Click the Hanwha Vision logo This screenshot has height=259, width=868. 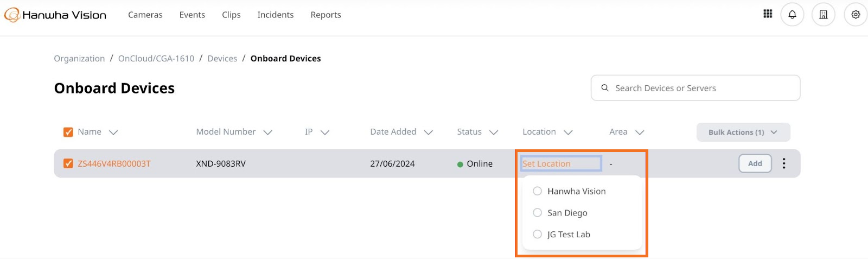click(x=55, y=15)
